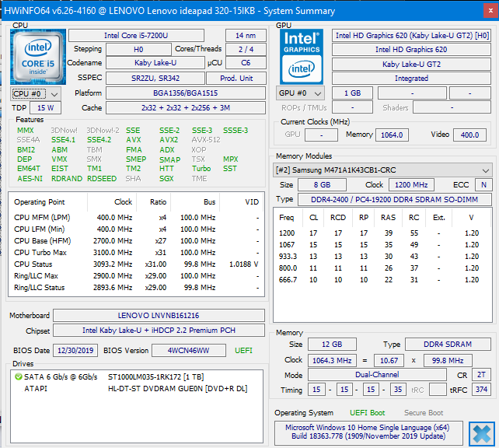Click the green SATA drive status icon

(x=18, y=377)
